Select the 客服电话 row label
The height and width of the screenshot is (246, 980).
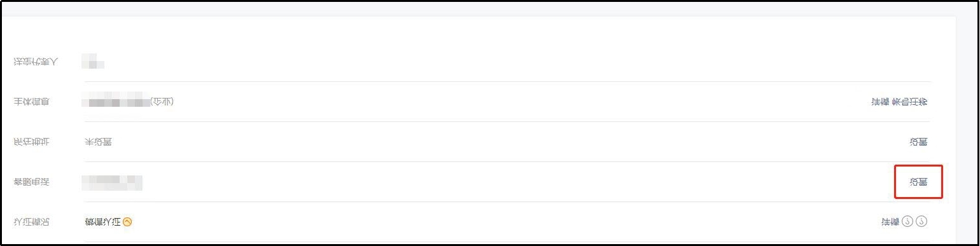32,182
